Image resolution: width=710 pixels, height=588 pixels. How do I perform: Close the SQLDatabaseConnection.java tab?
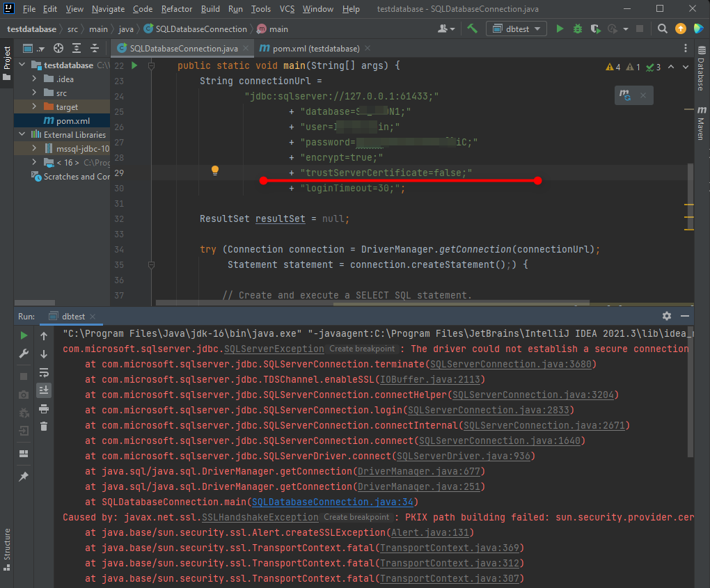point(246,48)
